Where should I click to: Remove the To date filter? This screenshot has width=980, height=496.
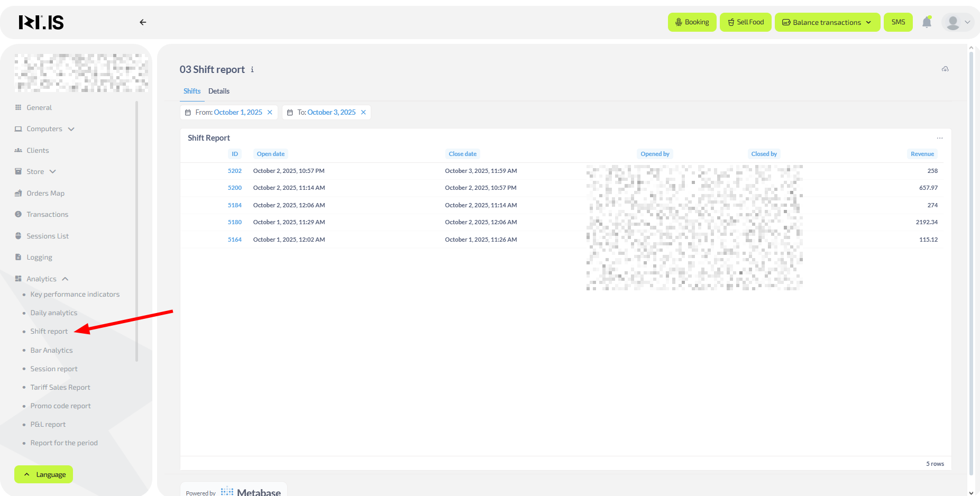363,113
